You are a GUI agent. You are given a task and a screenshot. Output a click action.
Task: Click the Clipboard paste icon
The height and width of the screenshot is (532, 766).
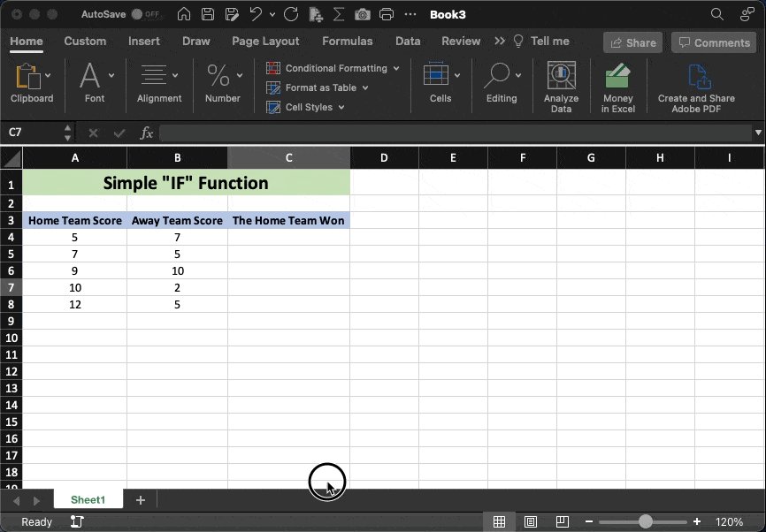pyautogui.click(x=27, y=77)
